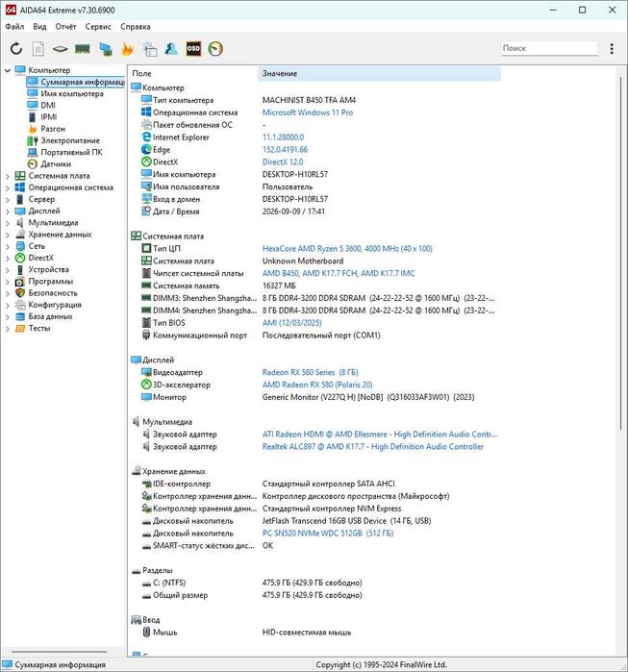Open the Realtek ALC897 audio controller link
Image resolution: width=628 pixels, height=672 pixels.
373,447
